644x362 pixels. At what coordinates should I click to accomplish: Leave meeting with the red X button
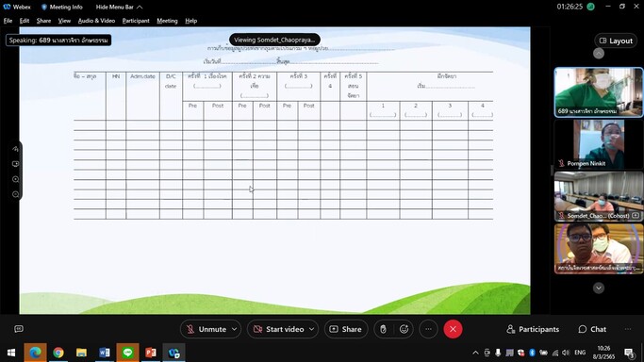pyautogui.click(x=453, y=329)
